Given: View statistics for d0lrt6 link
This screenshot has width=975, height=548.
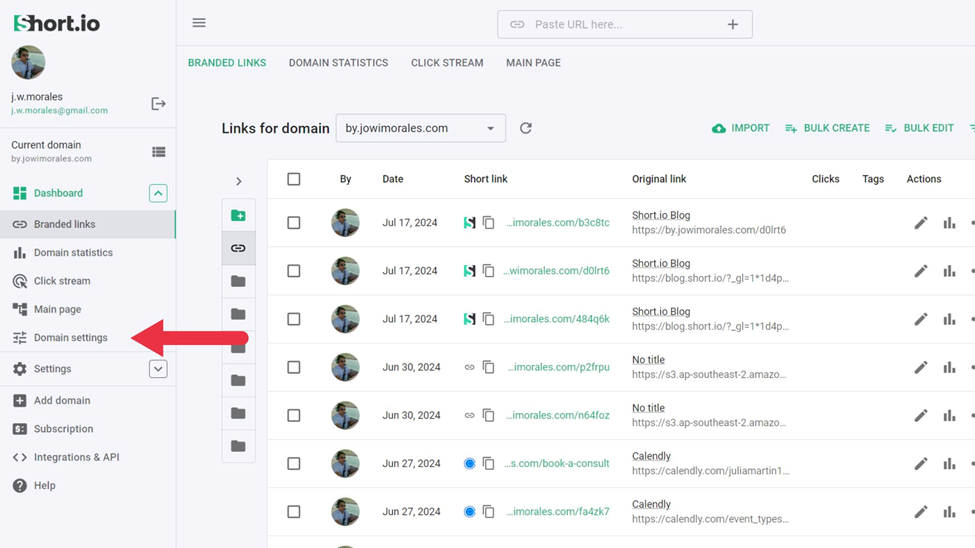Looking at the screenshot, I should [949, 271].
